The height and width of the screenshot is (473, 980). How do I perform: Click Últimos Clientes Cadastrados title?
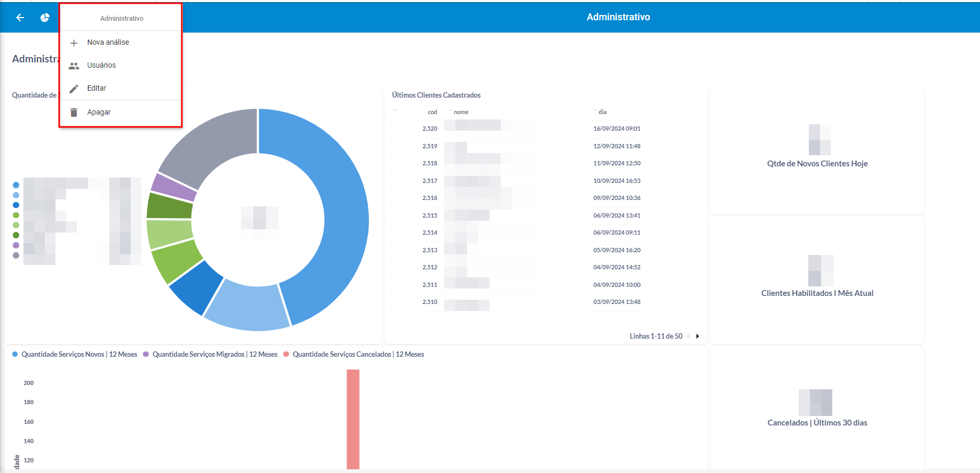(436, 95)
